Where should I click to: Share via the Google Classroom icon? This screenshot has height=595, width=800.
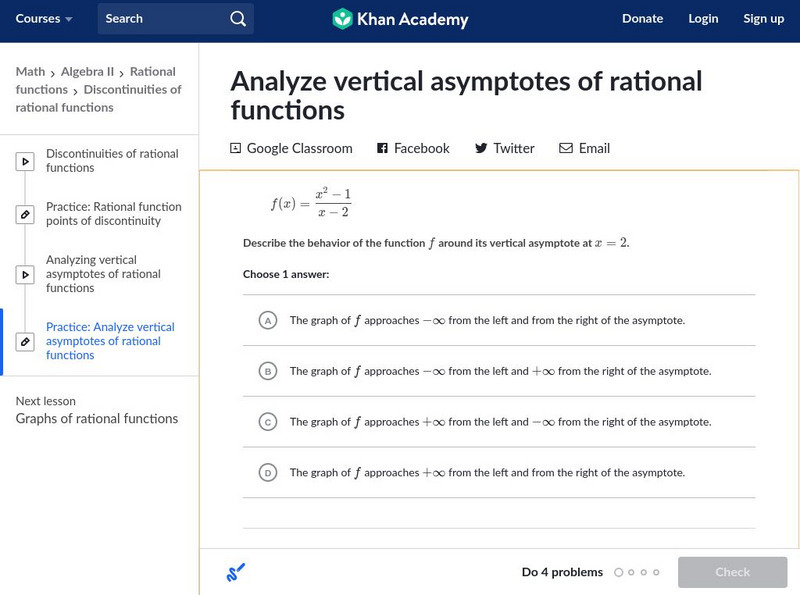pos(236,148)
